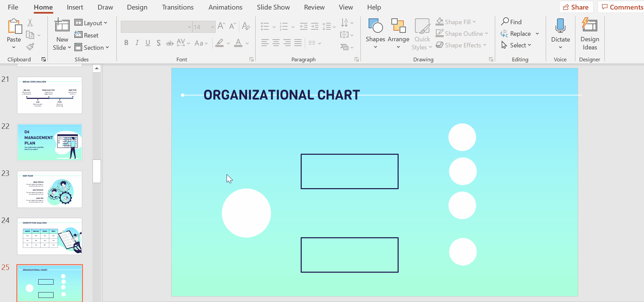
Task: Expand the Layout dropdown
Action: point(91,23)
